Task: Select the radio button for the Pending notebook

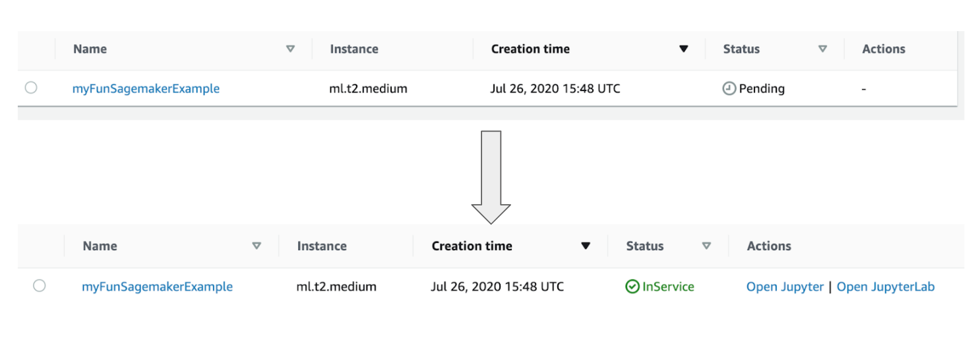Action: (x=31, y=88)
